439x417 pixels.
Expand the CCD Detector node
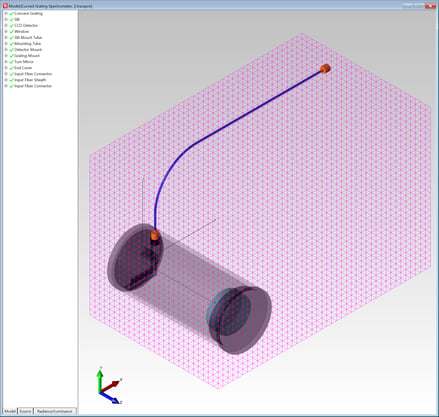pyautogui.click(x=6, y=25)
